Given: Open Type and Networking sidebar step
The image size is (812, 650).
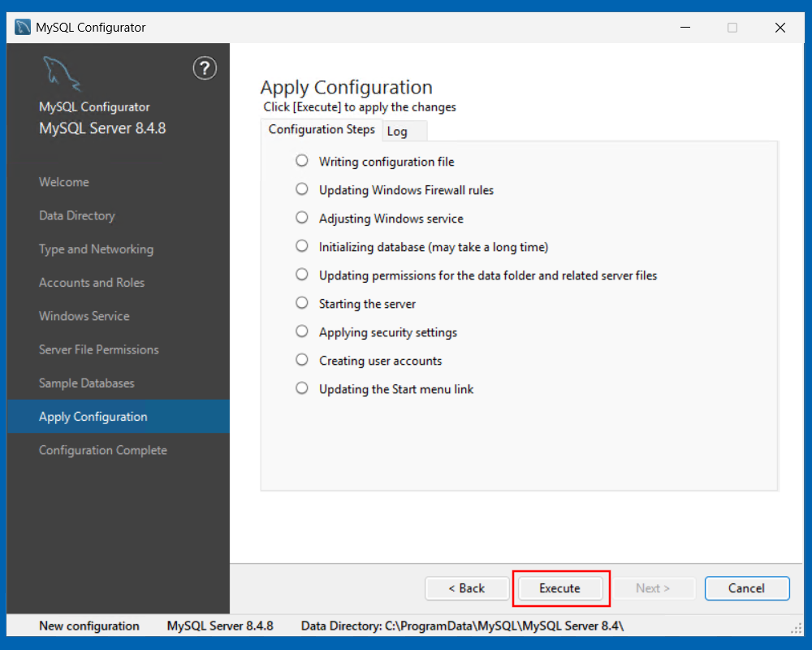Looking at the screenshot, I should tap(97, 249).
